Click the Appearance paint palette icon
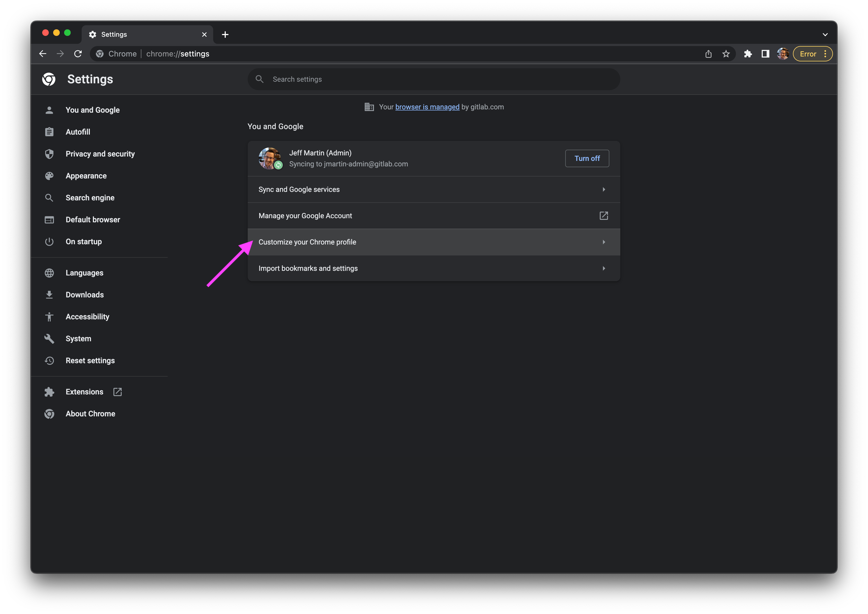This screenshot has height=614, width=868. 50,175
